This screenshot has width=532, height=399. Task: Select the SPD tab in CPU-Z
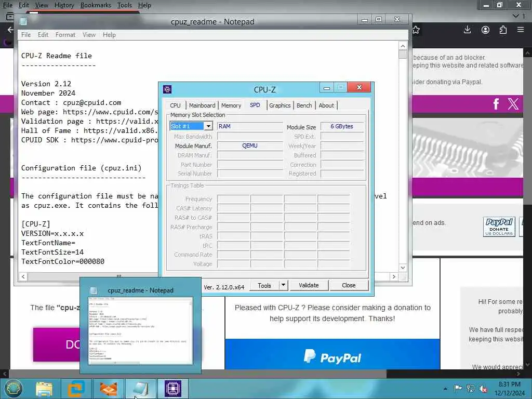(x=255, y=105)
